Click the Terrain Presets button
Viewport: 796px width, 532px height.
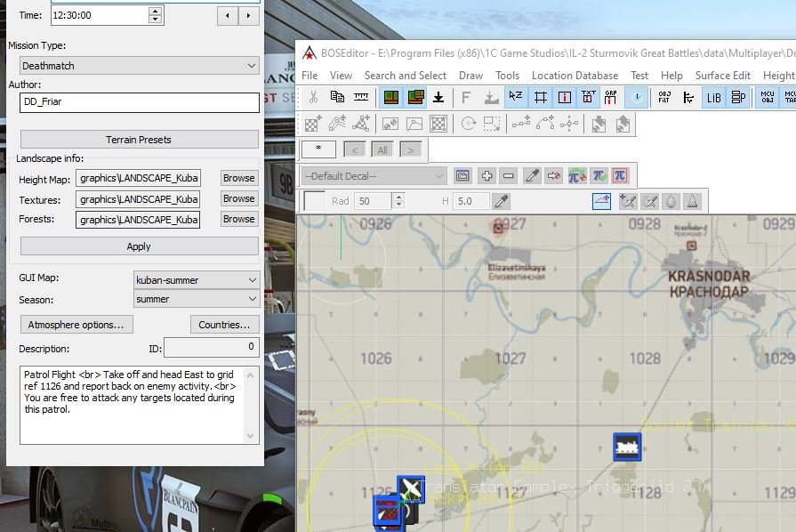tap(139, 140)
